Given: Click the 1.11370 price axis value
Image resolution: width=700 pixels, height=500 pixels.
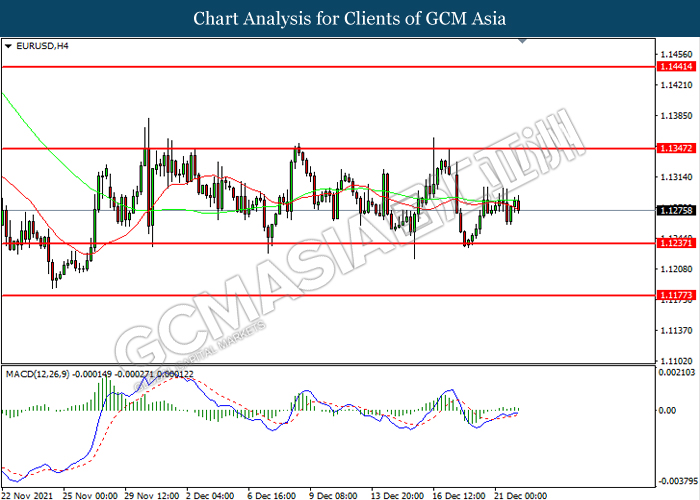Looking at the screenshot, I should tap(676, 330).
